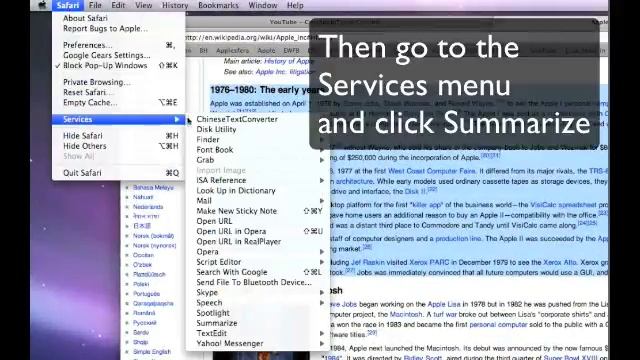Image resolution: width=640 pixels, height=360 pixels.
Task: Expand the ISA Reference submenu arrow
Action: click(x=322, y=180)
